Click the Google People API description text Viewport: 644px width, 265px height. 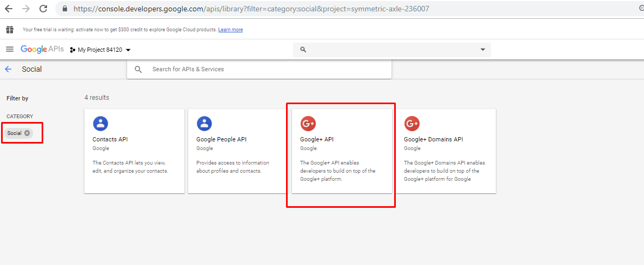233,167
